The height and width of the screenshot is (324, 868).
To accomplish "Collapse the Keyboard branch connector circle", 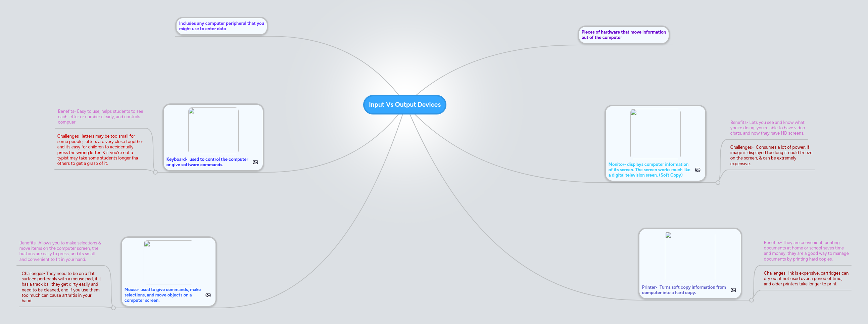I will 155,173.
